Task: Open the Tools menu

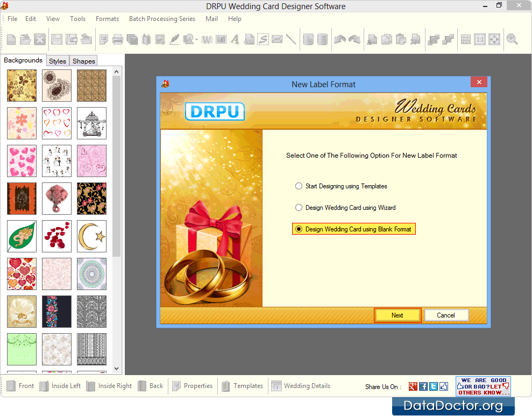Action: (77, 19)
